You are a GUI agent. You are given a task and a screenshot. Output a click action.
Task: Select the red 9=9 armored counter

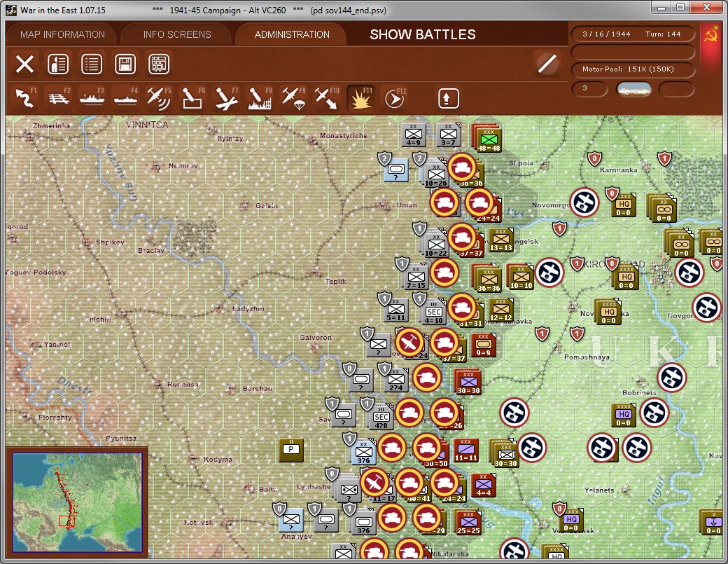pyautogui.click(x=483, y=345)
